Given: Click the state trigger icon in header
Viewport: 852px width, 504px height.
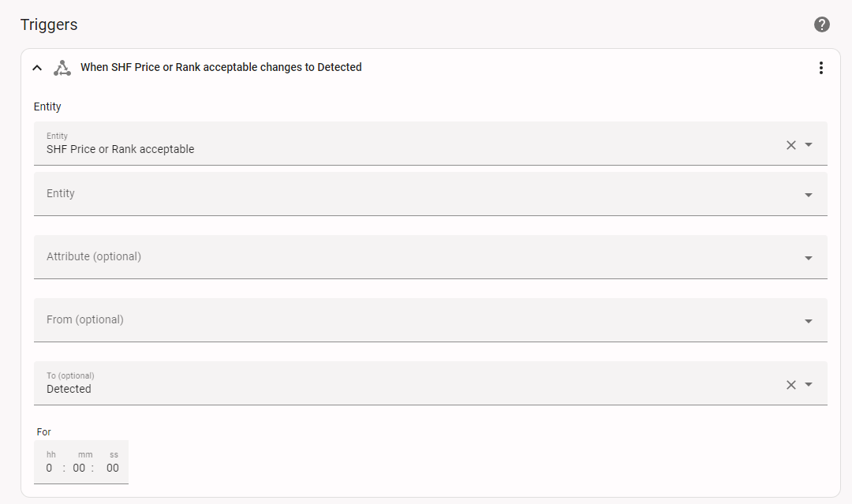Looking at the screenshot, I should [x=62, y=68].
